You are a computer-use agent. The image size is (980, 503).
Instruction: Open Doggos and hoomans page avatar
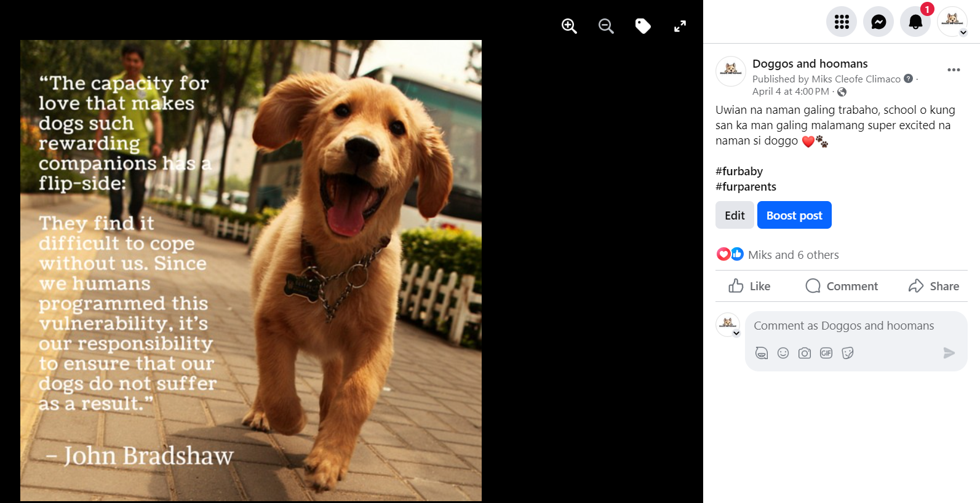click(731, 71)
